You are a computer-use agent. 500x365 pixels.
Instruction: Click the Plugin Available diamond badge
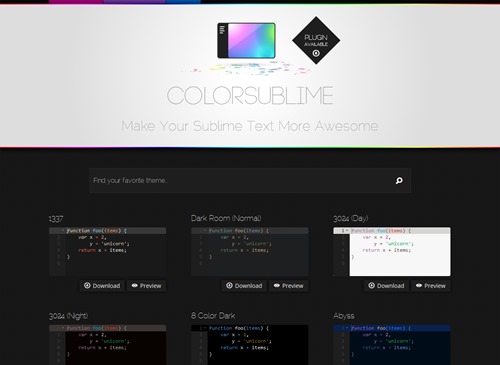coord(316,40)
